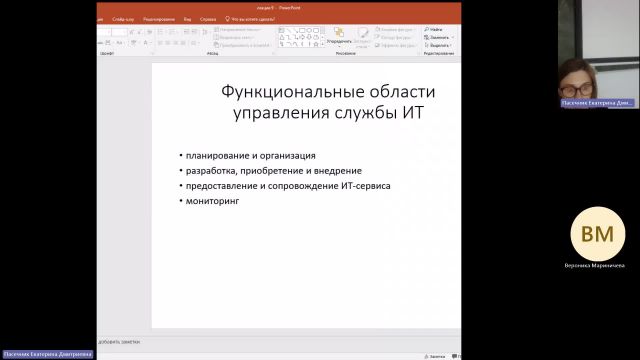Viewport: 640px width, 360px height.
Task: Click Преобразовать в SmartArt
Action: (242, 45)
